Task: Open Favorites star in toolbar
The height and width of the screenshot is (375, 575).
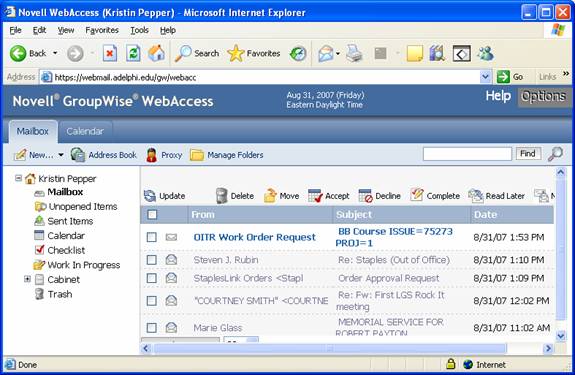Action: 253,54
